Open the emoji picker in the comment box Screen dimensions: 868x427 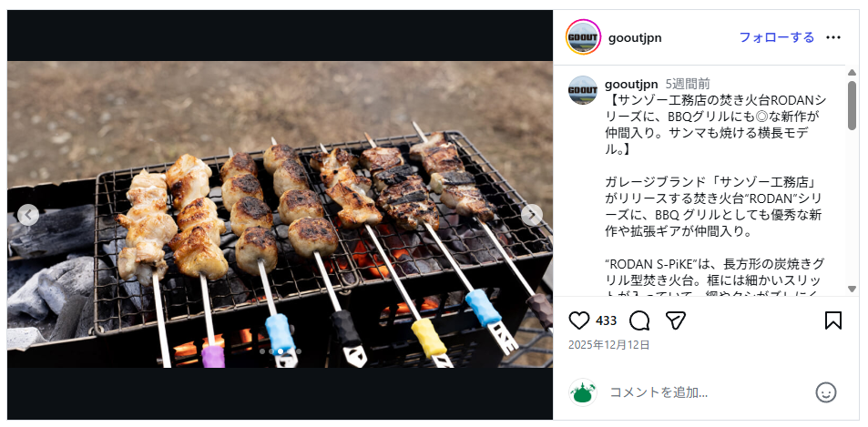pos(826,392)
